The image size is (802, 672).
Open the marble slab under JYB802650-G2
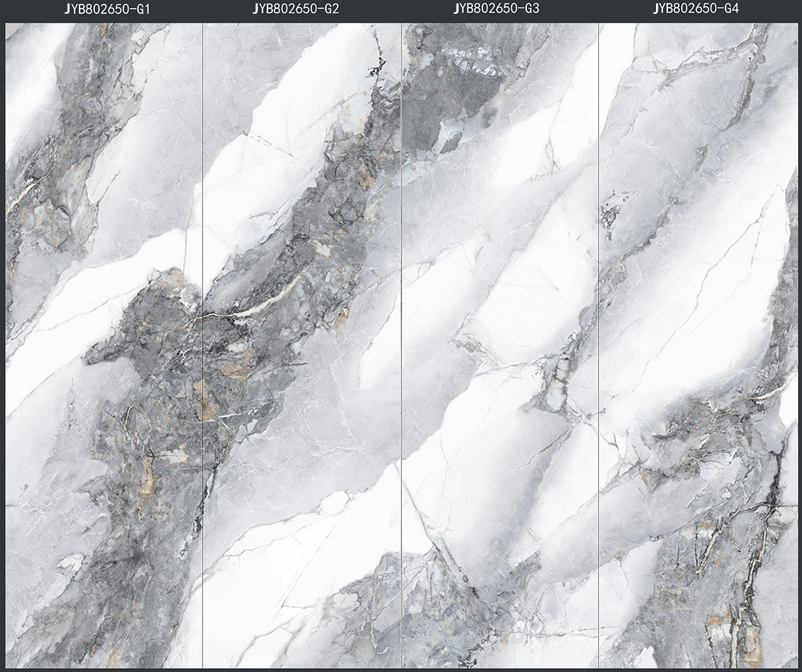point(301,345)
